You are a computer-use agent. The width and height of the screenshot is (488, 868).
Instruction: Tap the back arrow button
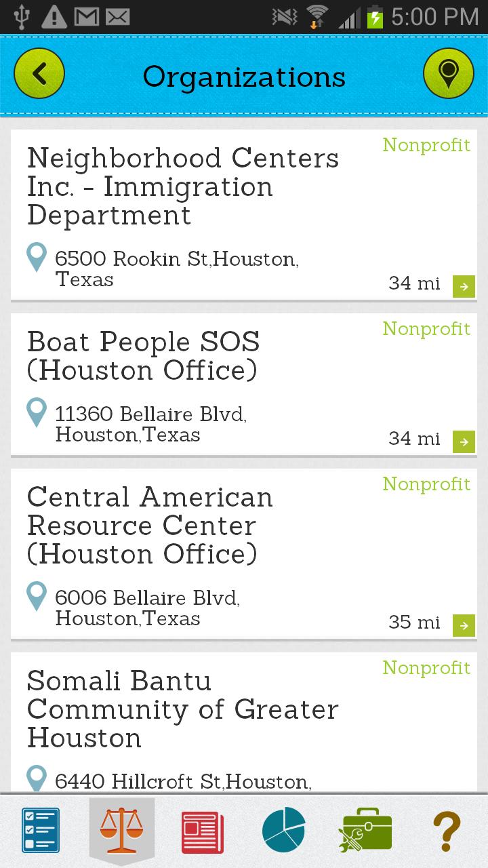pyautogui.click(x=39, y=75)
